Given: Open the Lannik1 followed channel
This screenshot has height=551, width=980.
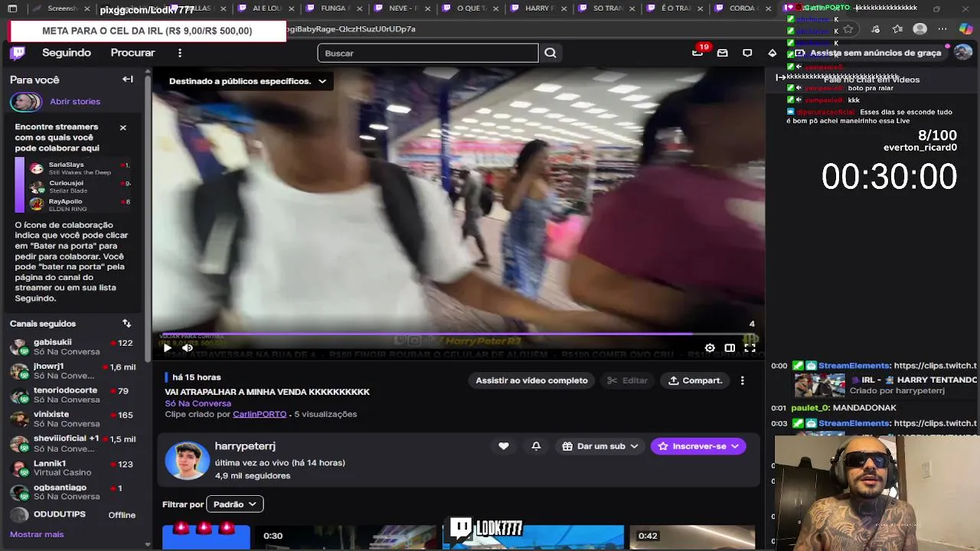Looking at the screenshot, I should tap(73, 468).
